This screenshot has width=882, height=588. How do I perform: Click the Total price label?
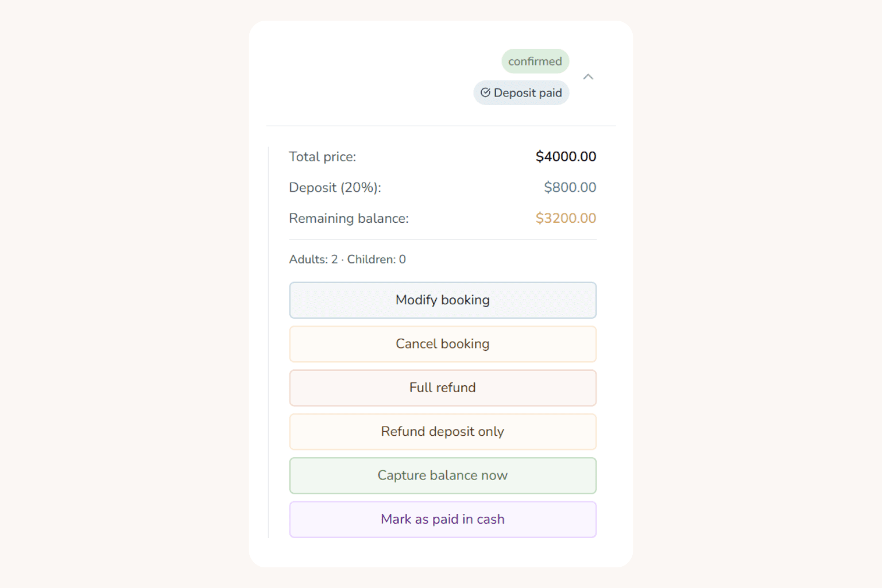[322, 157]
